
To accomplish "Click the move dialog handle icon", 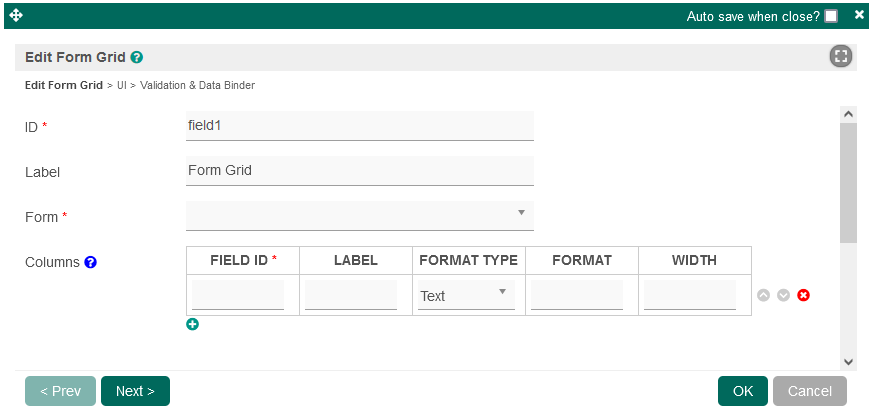I will (15, 16).
